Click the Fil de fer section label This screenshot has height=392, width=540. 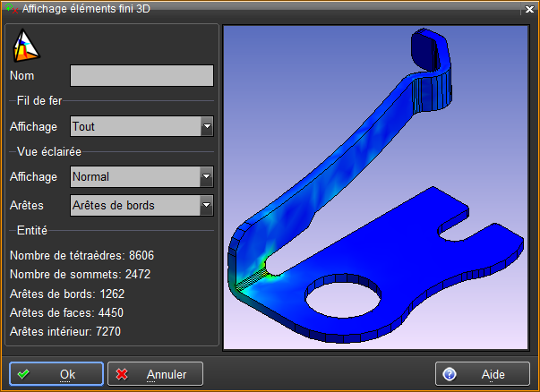(39, 101)
